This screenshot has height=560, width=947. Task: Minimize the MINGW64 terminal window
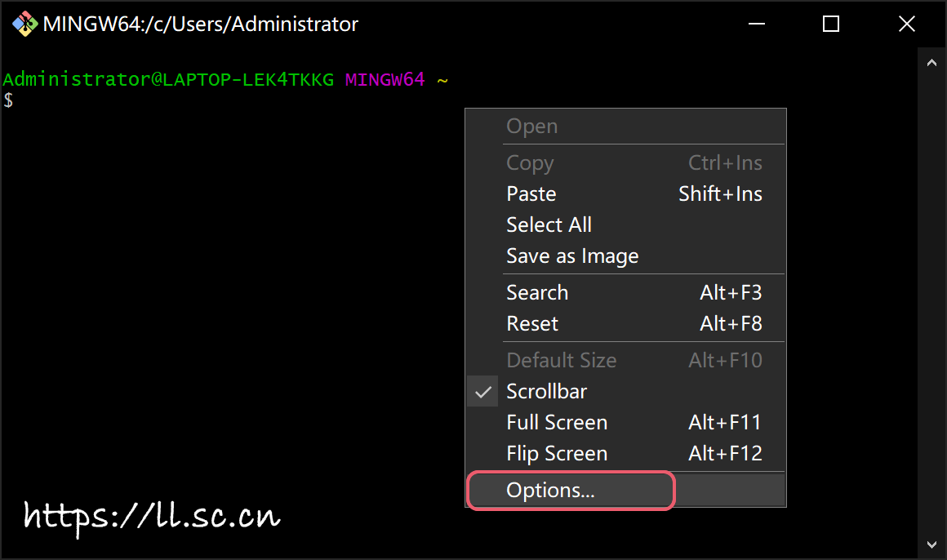[x=756, y=24]
